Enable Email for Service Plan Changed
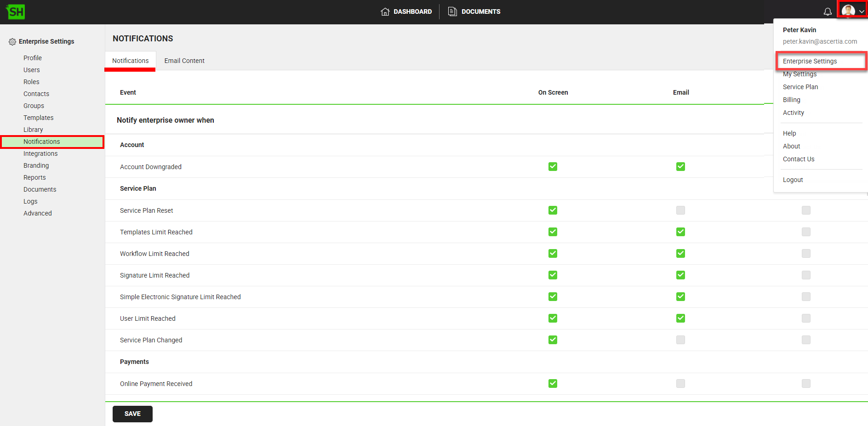Viewport: 868px width, 426px height. coord(680,340)
